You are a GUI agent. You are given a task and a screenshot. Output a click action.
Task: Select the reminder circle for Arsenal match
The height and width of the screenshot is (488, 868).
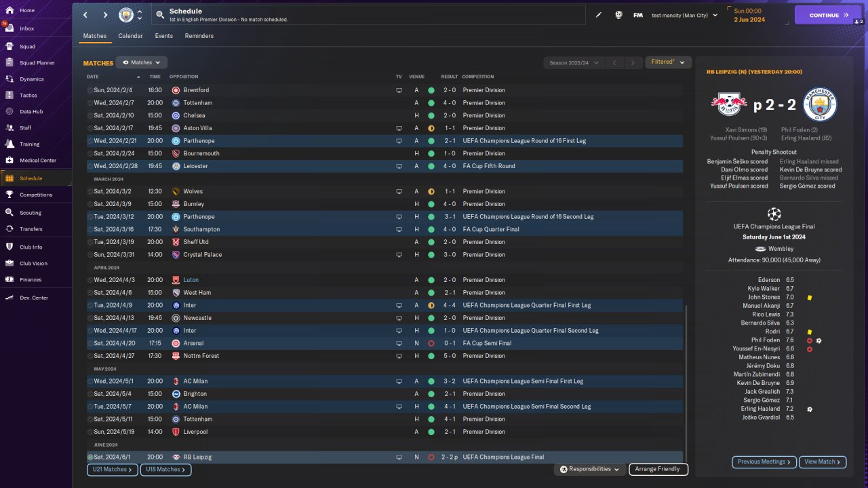pyautogui.click(x=90, y=344)
